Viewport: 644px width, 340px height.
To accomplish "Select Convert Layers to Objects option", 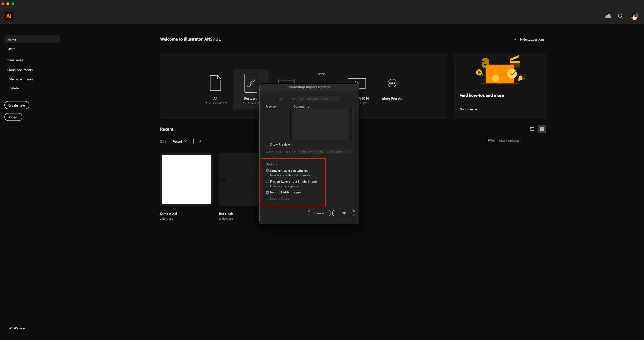I will pos(267,171).
